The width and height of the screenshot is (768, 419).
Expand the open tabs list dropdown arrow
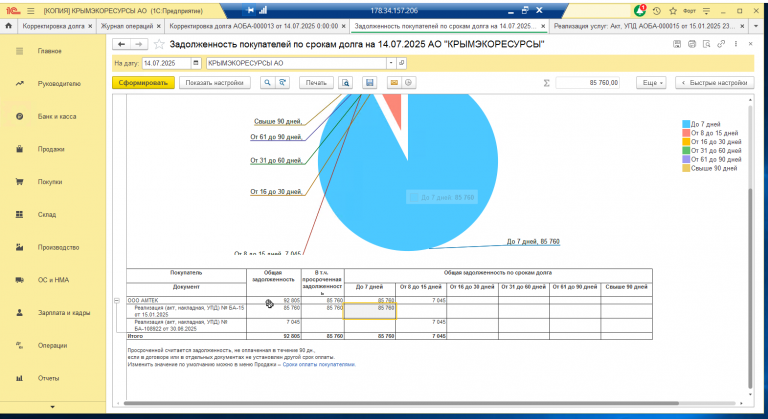[x=756, y=26]
